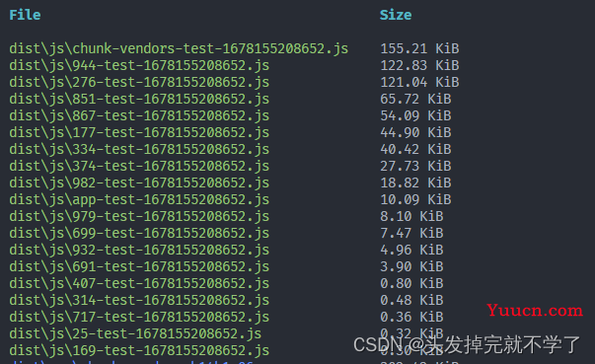Click dist\js\944-test-1678155208652.js line
595x364 pixels.
pyautogui.click(x=139, y=66)
